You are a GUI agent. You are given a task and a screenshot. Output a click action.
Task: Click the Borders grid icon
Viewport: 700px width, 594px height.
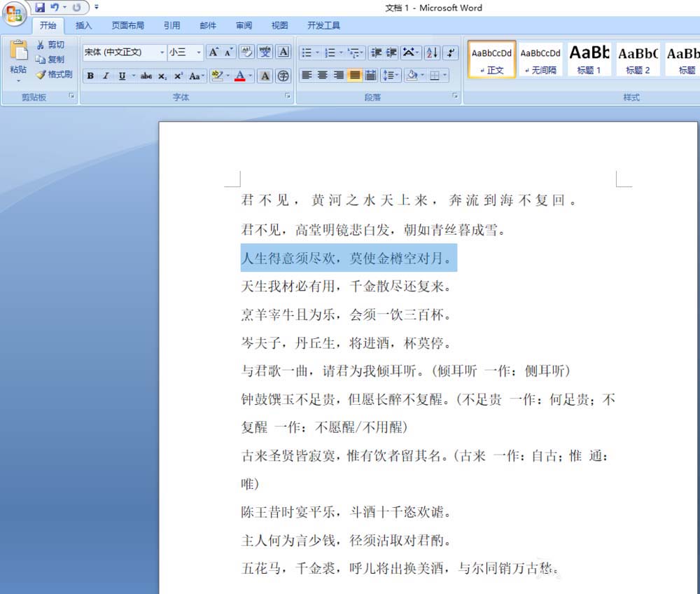[x=435, y=75]
